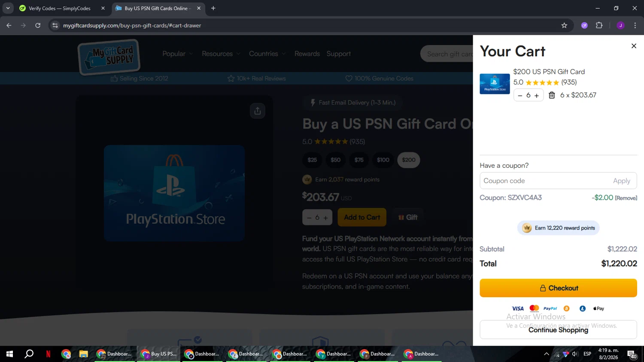Apply the coupon code
Image resolution: width=644 pixels, height=362 pixels.
(621, 181)
